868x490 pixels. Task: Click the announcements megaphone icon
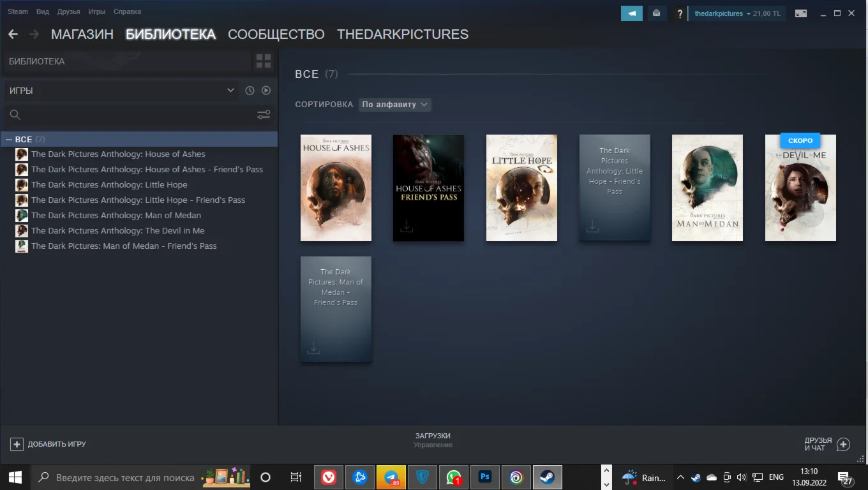631,13
